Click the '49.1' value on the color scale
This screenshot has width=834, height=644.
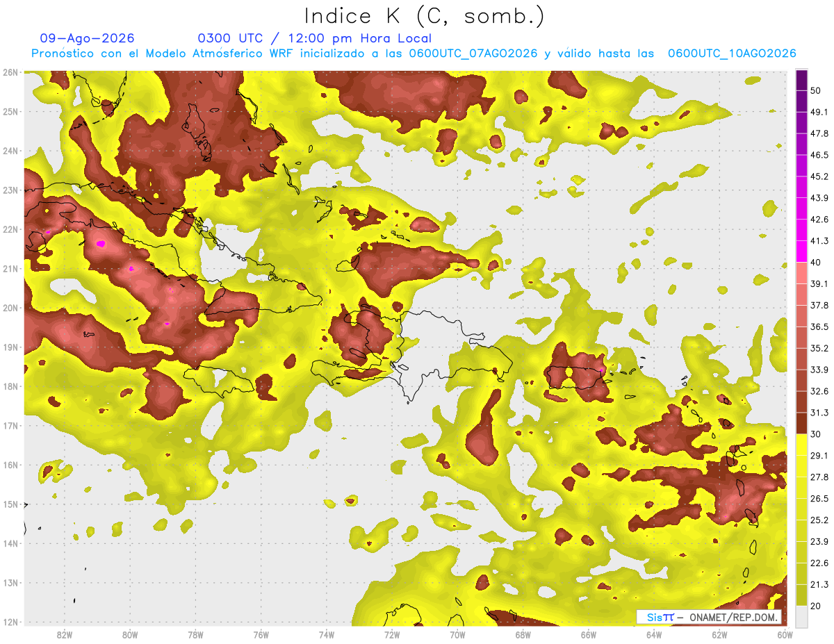(819, 113)
